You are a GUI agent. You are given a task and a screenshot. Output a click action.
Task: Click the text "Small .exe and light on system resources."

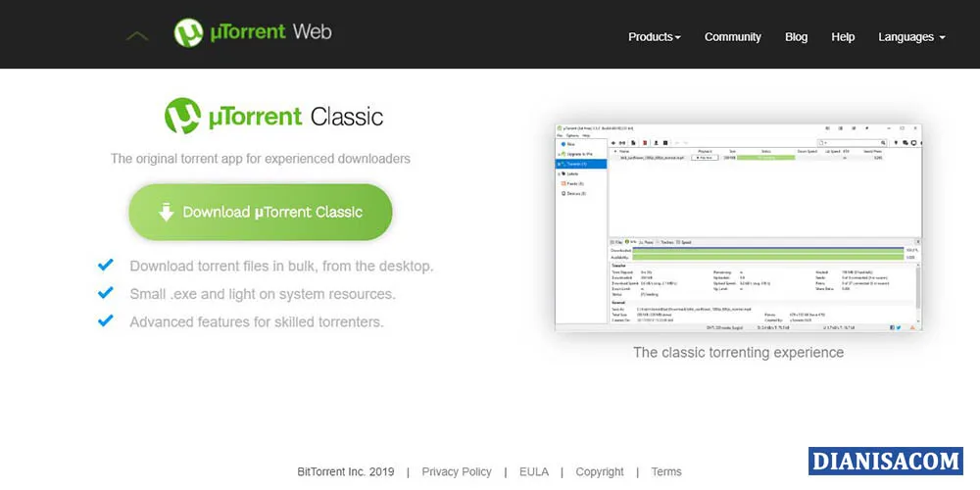(263, 294)
